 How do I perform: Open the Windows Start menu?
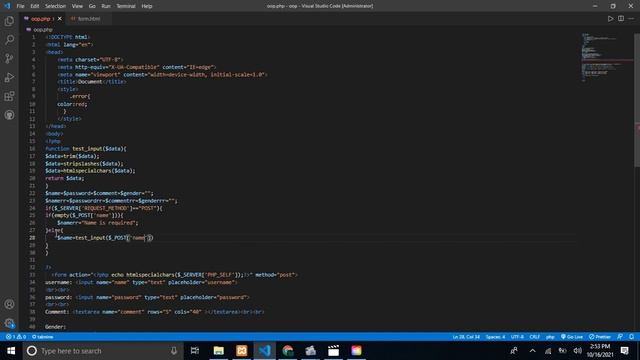pos(11,351)
